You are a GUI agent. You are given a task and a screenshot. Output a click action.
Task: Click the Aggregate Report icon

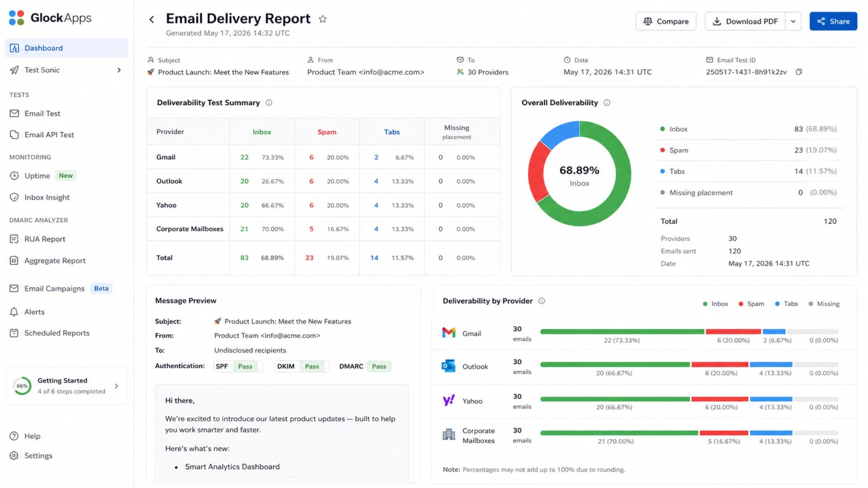[14, 261]
